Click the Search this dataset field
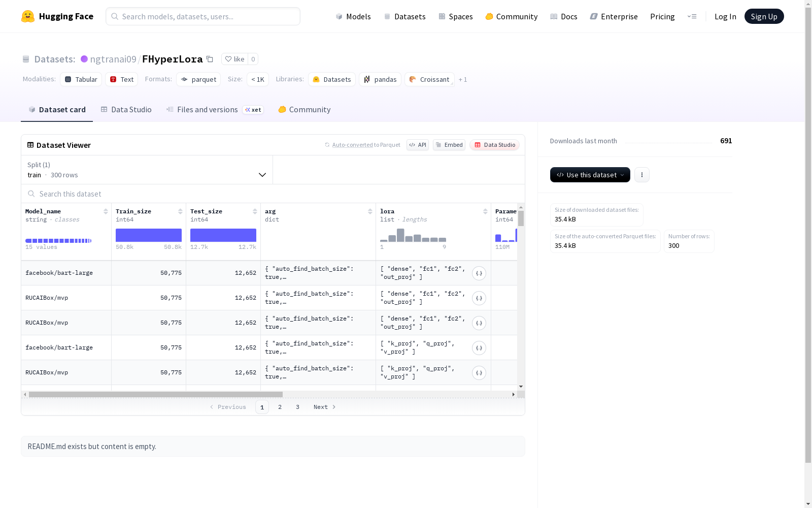Screen dimensions: 812x508 point(273,194)
